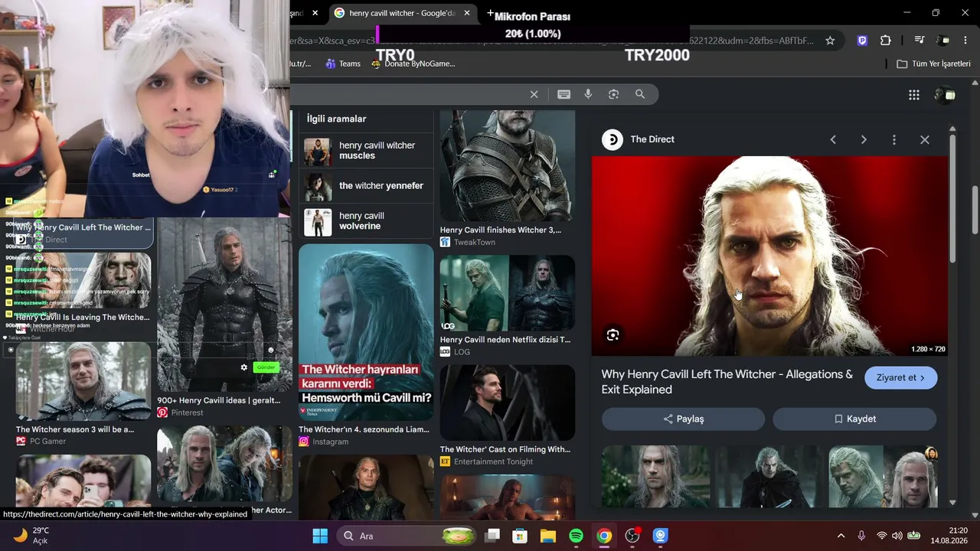Screen dimensions: 980x551
Task: Select related search henry cavill wolverine
Action: pyautogui.click(x=366, y=221)
